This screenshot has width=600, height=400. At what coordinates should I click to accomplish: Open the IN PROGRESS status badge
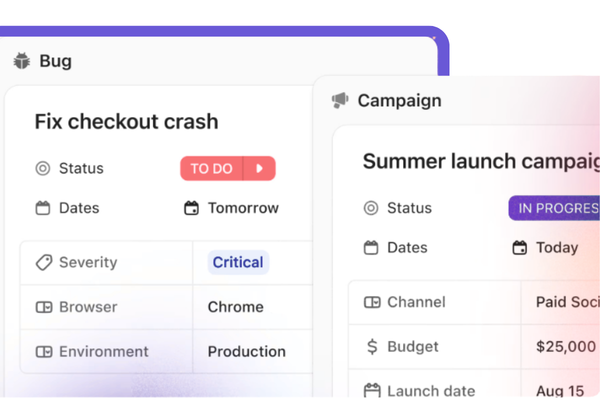pos(554,208)
